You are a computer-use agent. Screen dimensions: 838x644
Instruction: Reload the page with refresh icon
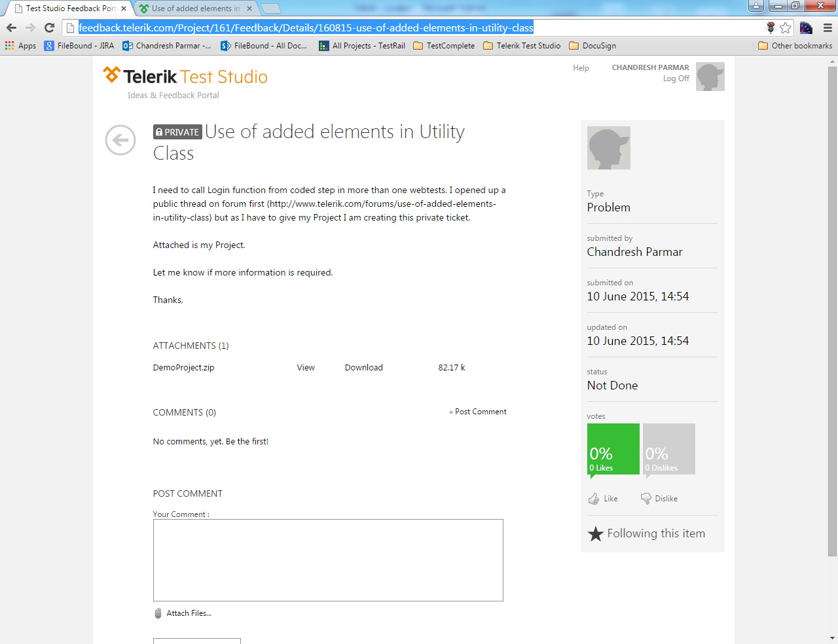point(49,27)
